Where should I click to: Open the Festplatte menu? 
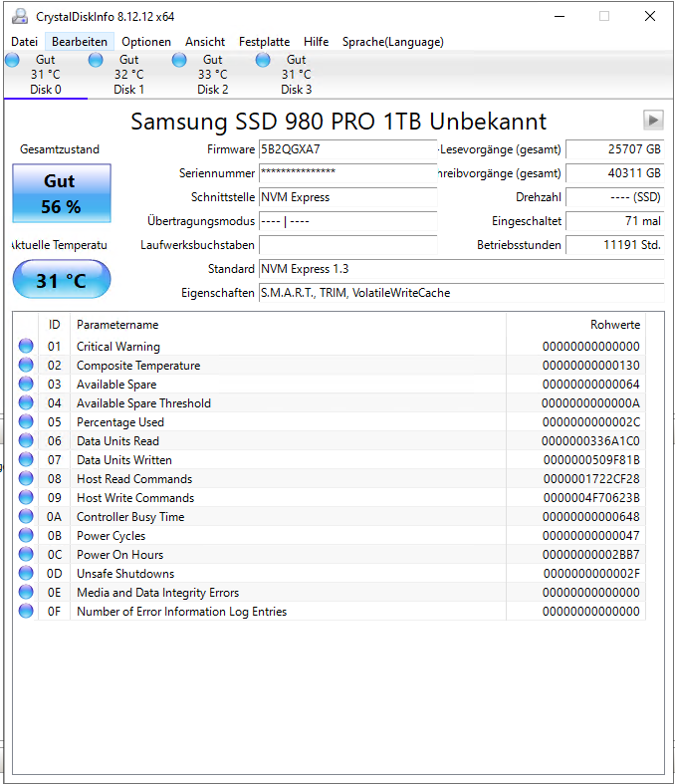pyautogui.click(x=264, y=42)
